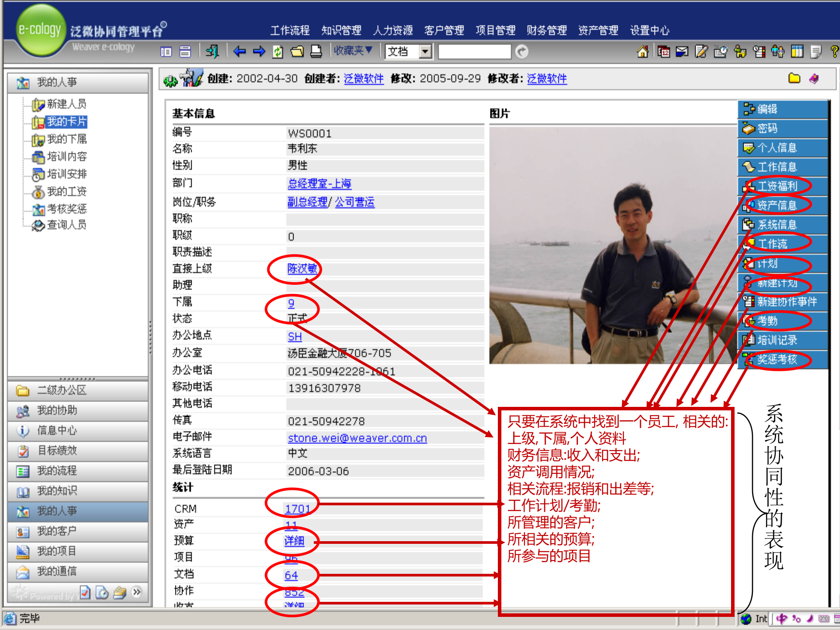840x630 pixels.
Task: Open the print icon in the toolbar
Action: 316,52
